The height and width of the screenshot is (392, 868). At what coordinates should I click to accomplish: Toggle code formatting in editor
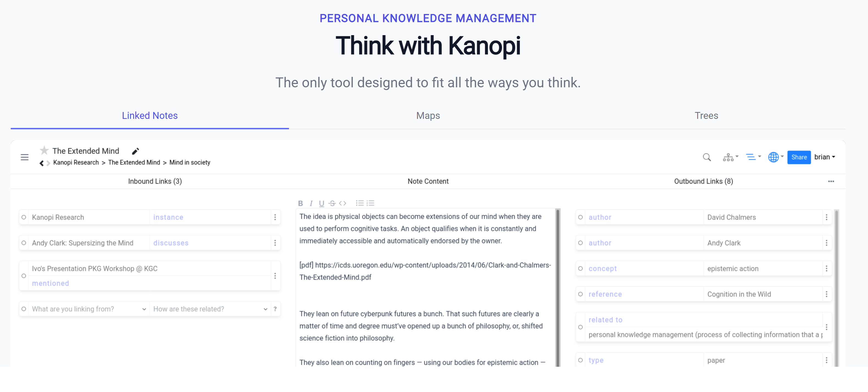[x=342, y=203]
